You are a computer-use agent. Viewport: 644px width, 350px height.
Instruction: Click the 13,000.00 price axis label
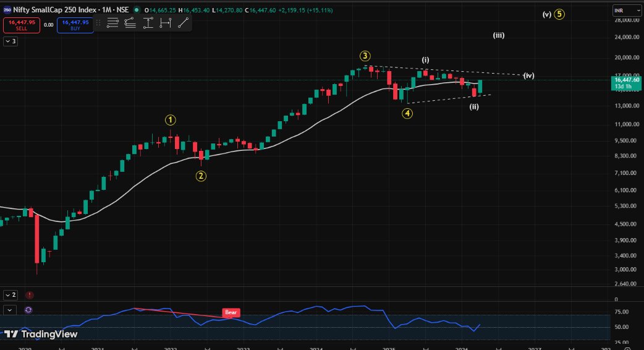coord(627,106)
